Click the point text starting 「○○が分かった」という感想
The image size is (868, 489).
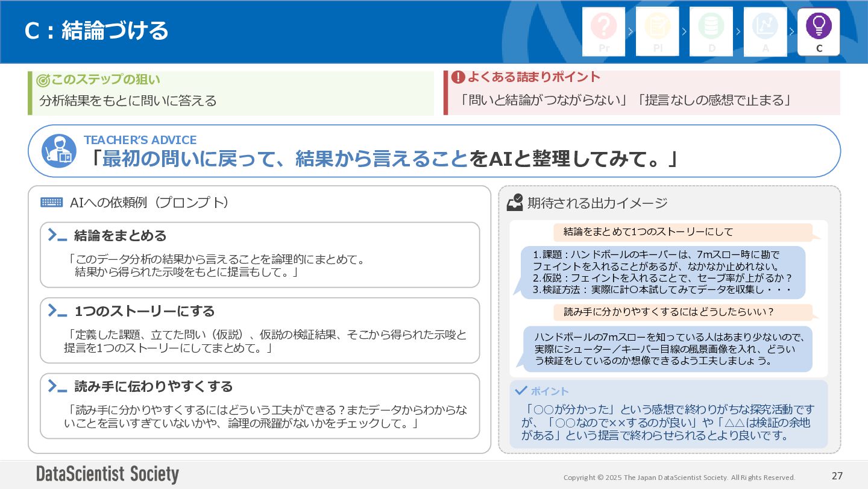(668, 423)
